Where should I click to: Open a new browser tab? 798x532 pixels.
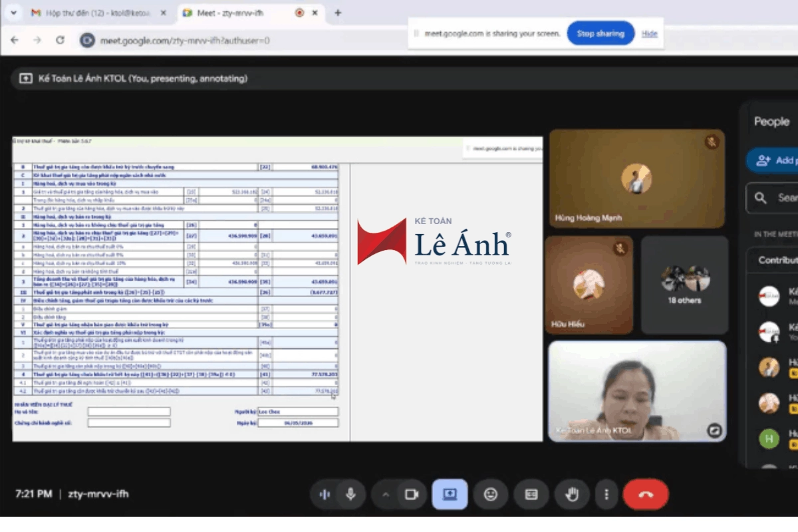(x=338, y=13)
